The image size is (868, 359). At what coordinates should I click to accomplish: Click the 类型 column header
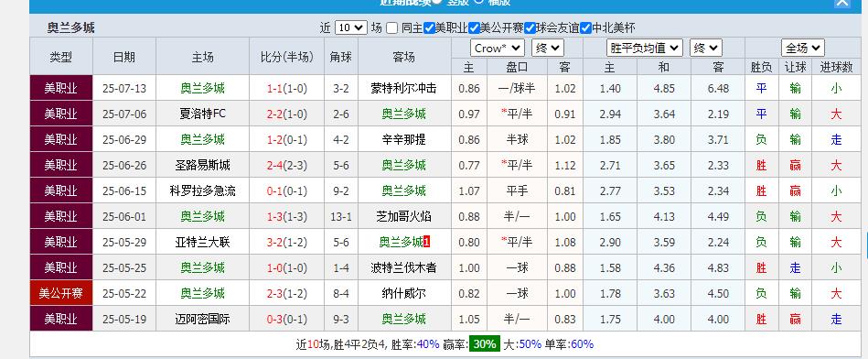click(61, 57)
